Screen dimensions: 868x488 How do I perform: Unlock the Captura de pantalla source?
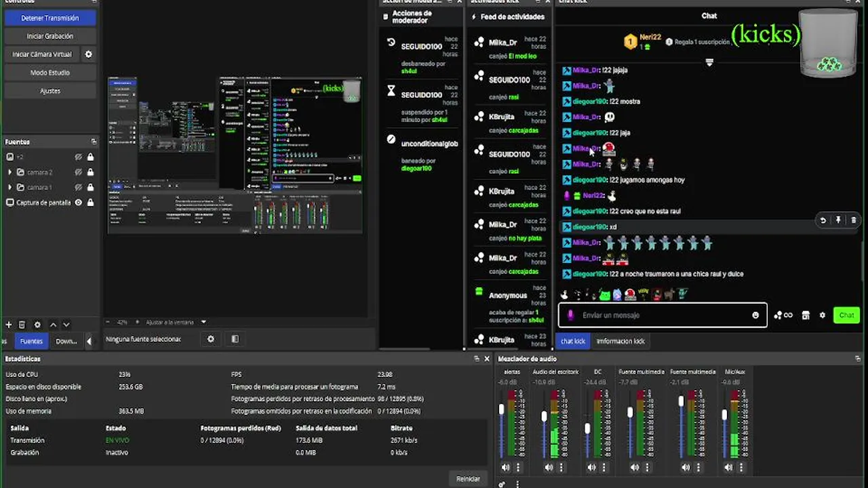(90, 203)
